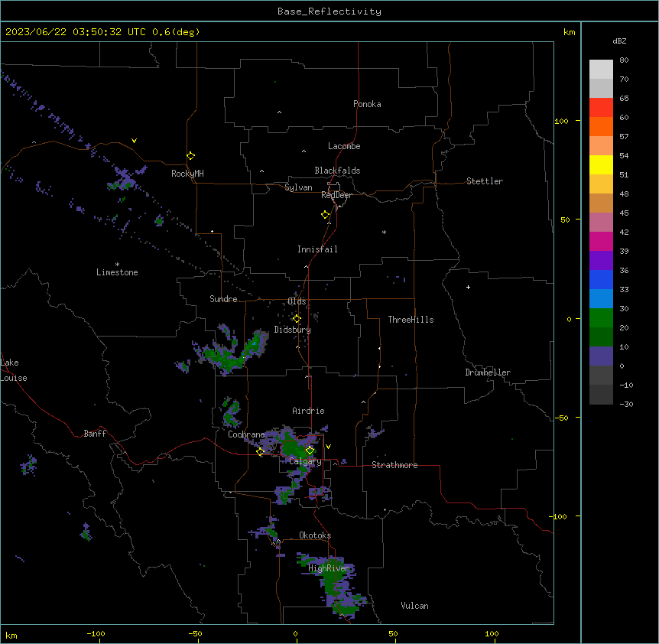Click the yellow v marker northwest of RockyMH
This screenshot has height=644, width=659.
pyautogui.click(x=134, y=141)
